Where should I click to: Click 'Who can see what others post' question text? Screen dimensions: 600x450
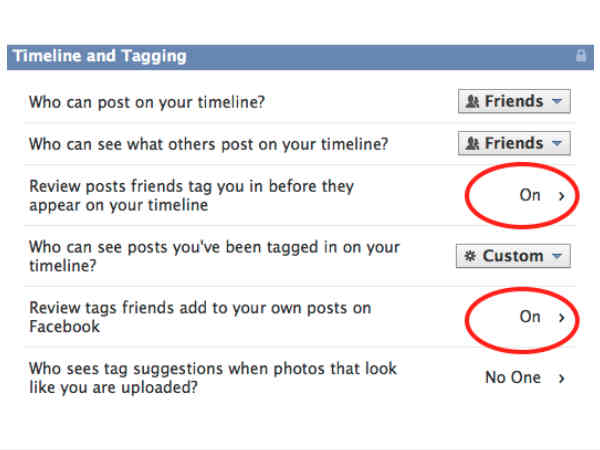tap(208, 144)
